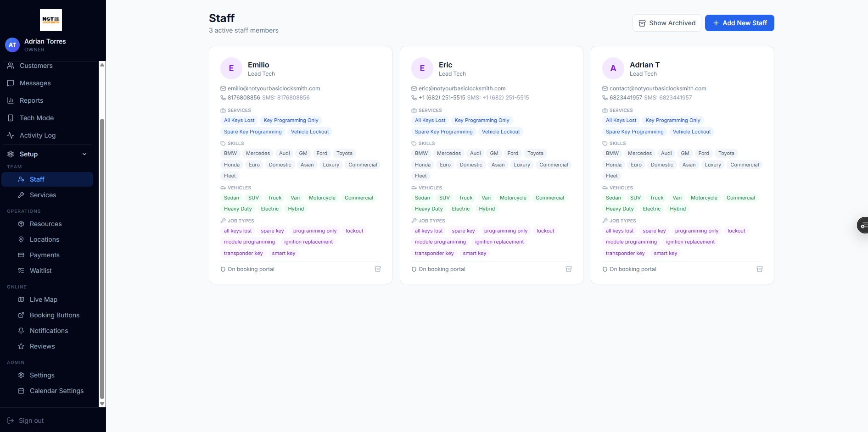The image size is (868, 432).
Task: Open the Tech Mode page
Action: 37,118
